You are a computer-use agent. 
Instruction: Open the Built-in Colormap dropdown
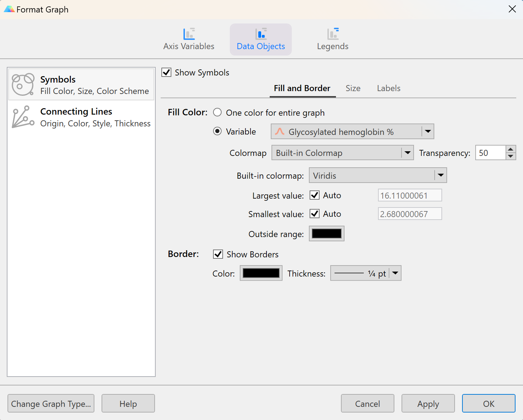click(407, 153)
